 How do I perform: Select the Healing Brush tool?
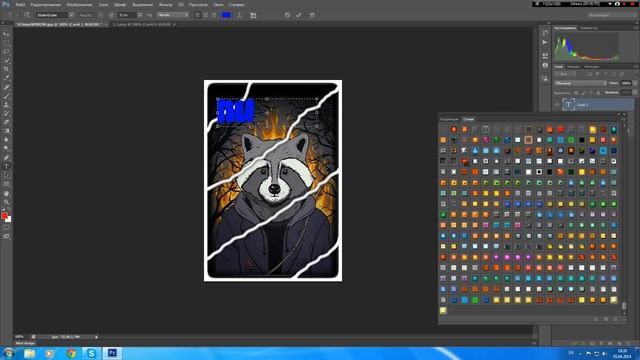click(6, 87)
